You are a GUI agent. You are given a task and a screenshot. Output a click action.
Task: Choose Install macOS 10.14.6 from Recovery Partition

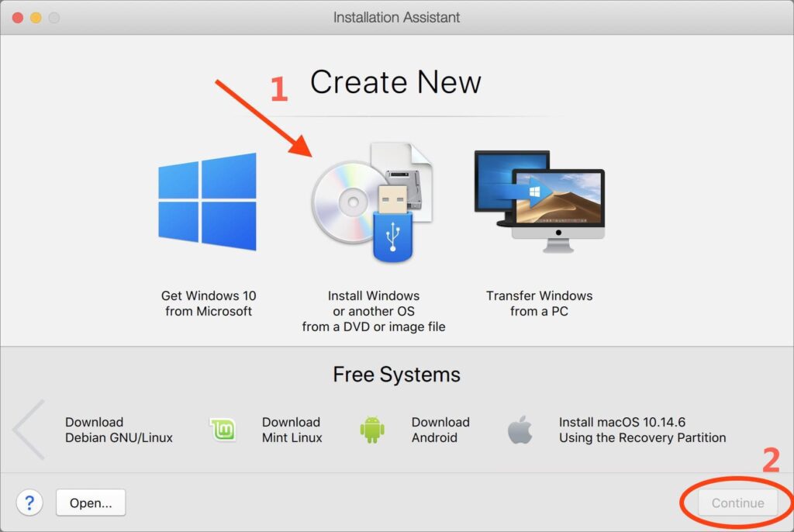tap(642, 430)
